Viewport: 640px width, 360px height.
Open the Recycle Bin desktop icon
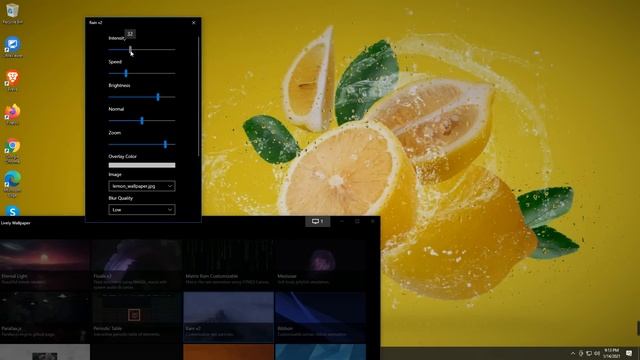pyautogui.click(x=12, y=13)
